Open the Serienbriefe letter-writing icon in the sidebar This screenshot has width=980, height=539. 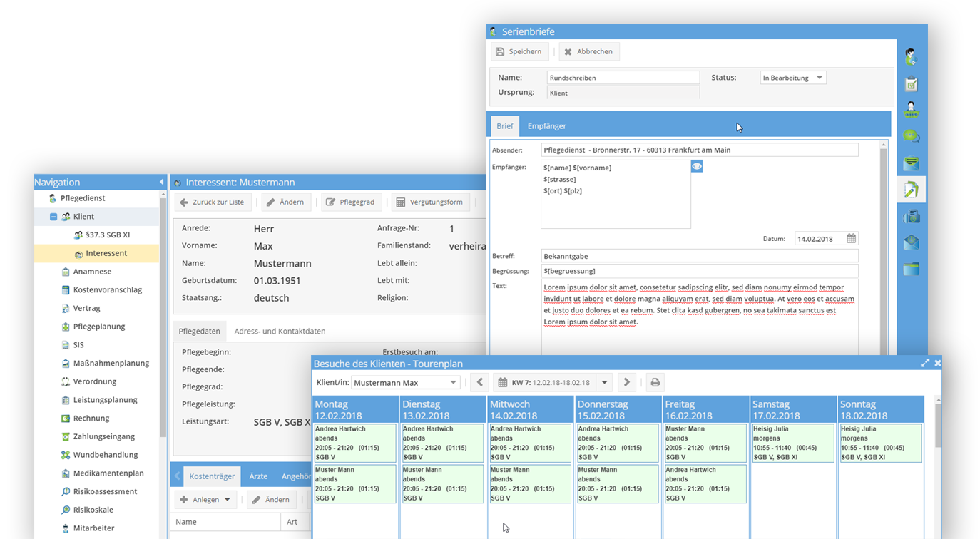pos(911,189)
